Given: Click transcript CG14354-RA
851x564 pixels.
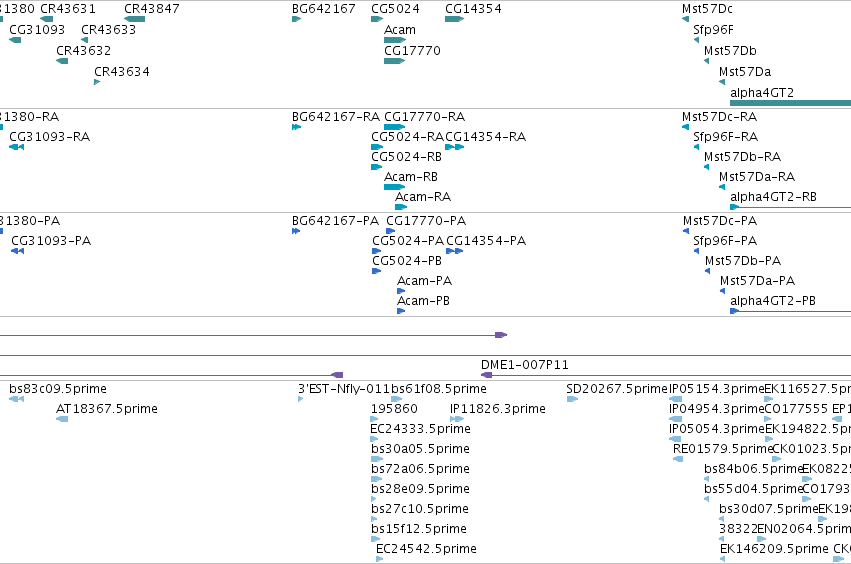Looking at the screenshot, I should coord(486,137).
